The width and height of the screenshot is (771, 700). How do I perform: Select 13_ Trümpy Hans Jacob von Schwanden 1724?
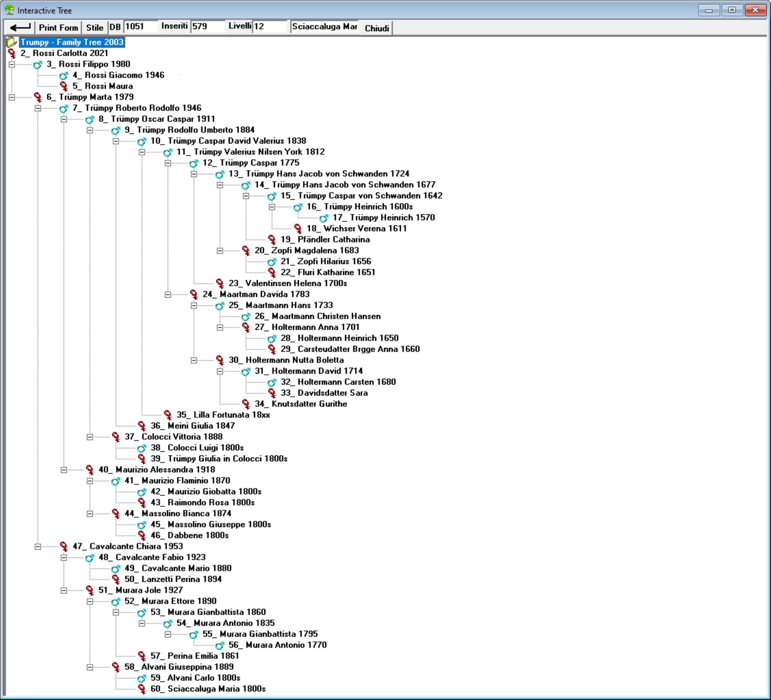319,174
